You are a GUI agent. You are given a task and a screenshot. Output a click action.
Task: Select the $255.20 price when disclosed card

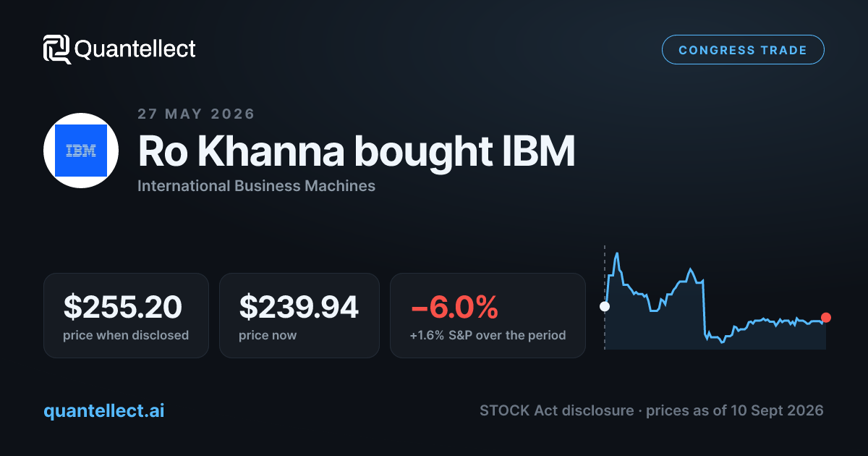click(x=127, y=316)
